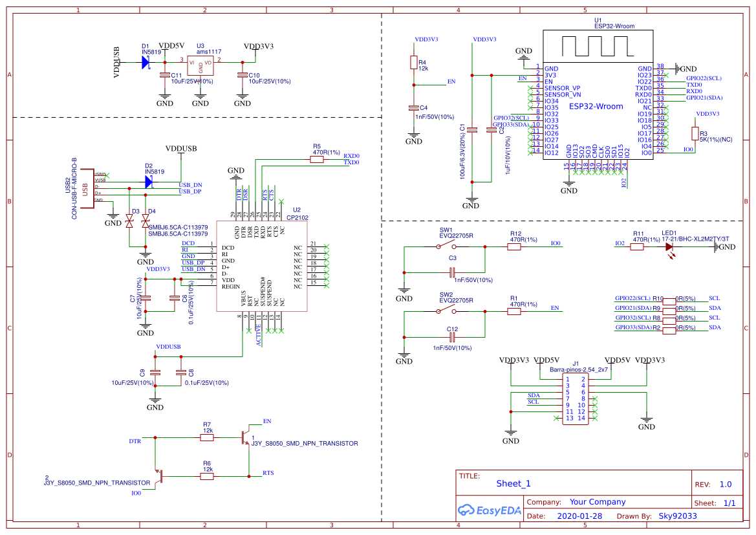This screenshot has width=756, height=535.
Task: Click the D3 TVS diode symbol
Action: point(129,221)
